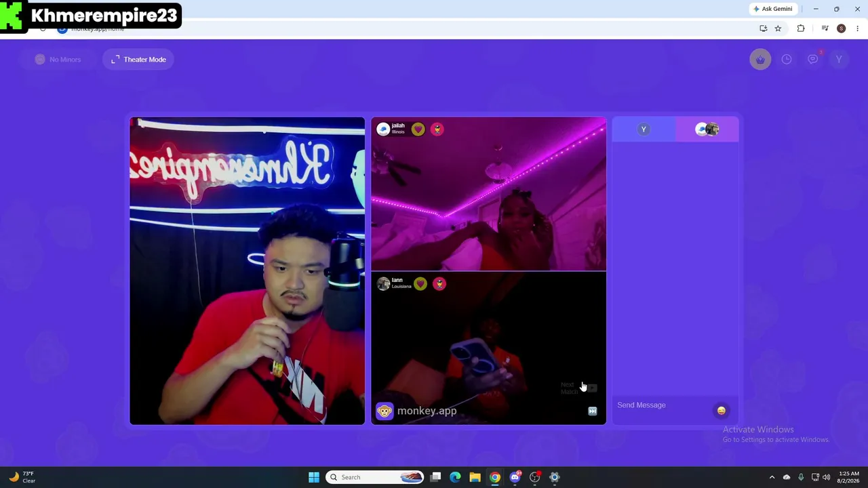Focus the Send Message field
The image size is (868, 488).
pos(663,405)
